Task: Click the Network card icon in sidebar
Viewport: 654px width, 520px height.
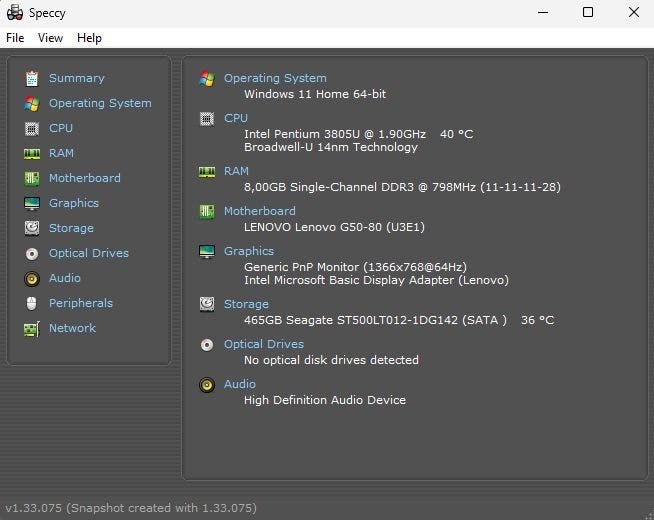Action: click(32, 329)
